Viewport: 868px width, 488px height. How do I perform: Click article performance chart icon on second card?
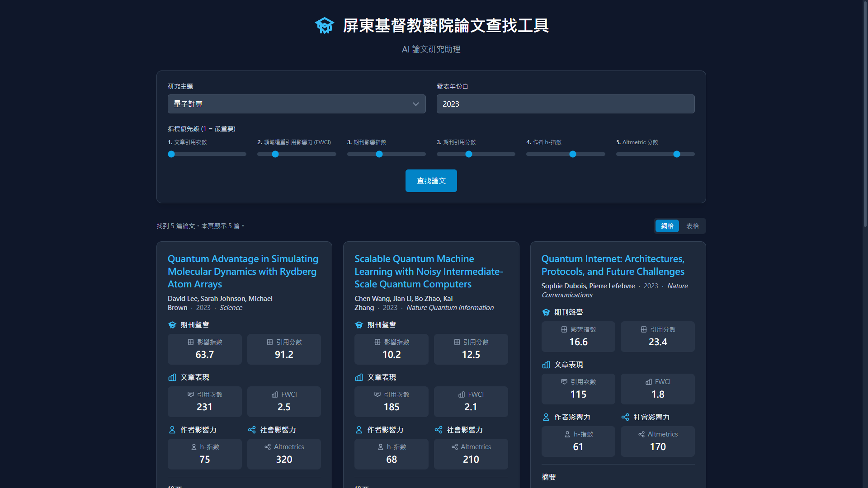coord(359,377)
